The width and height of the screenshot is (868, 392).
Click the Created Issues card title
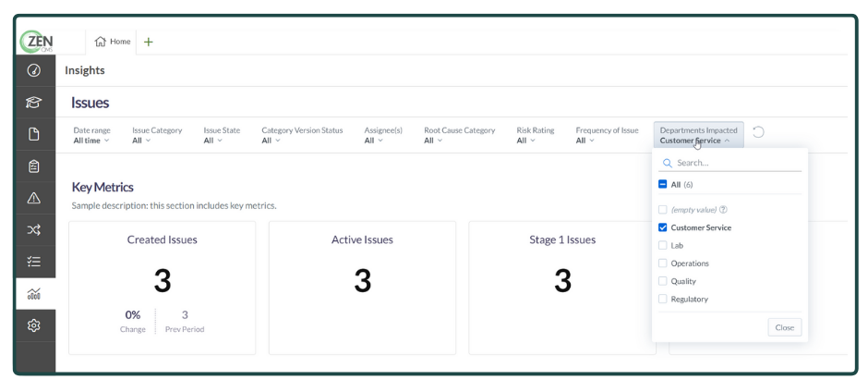coord(163,239)
